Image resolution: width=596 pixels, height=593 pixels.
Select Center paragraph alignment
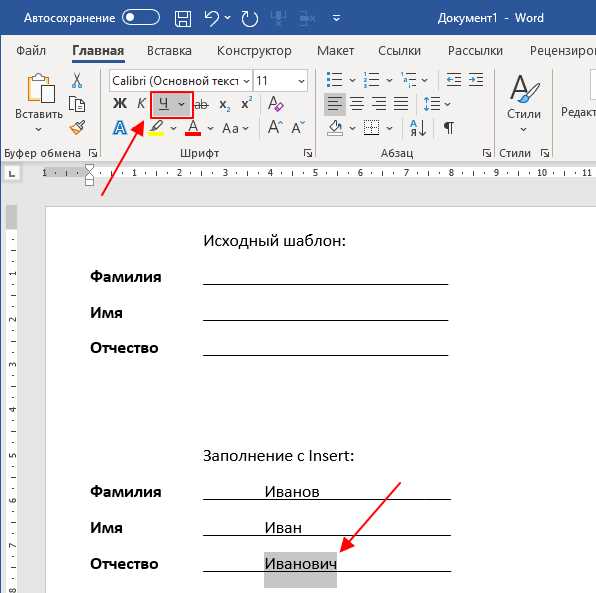pos(357,104)
